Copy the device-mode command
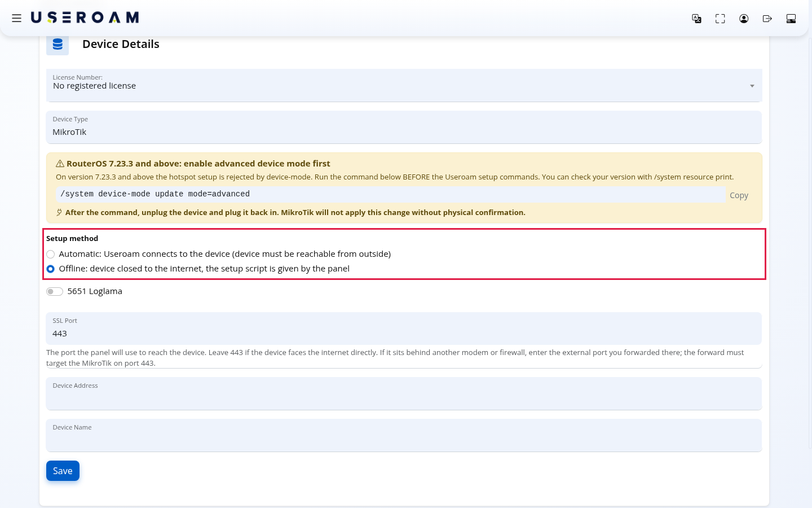The image size is (812, 508). pyautogui.click(x=739, y=195)
